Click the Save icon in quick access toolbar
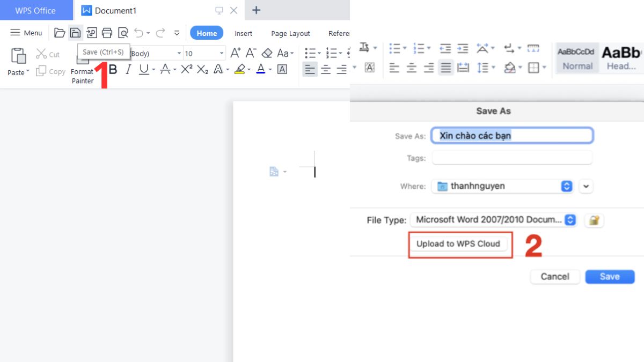 pyautogui.click(x=75, y=32)
